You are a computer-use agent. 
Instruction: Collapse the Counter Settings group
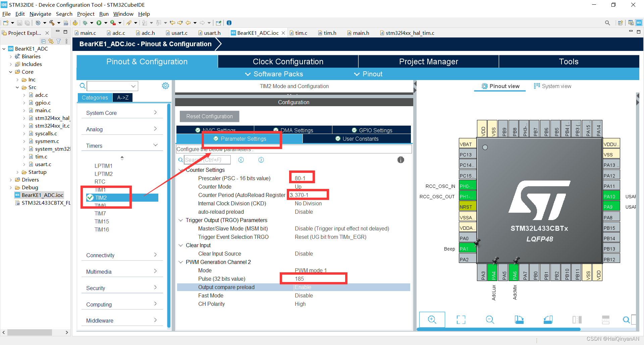pos(181,170)
